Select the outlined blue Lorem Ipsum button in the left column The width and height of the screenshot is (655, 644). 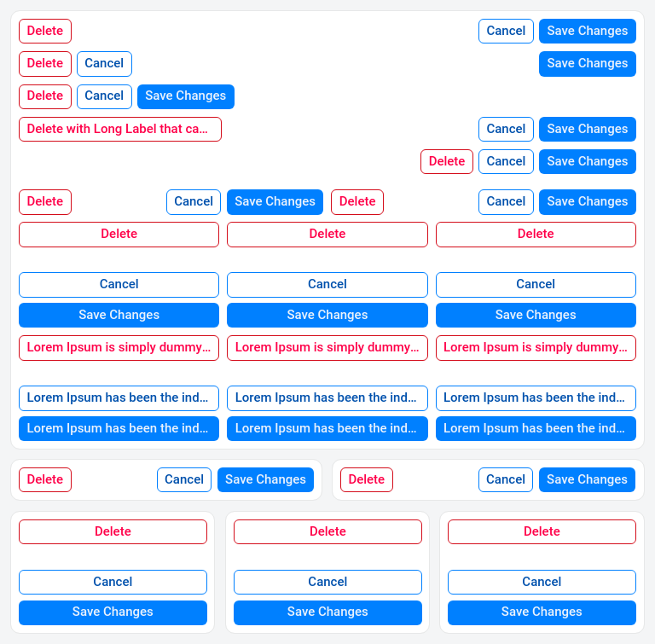119,397
